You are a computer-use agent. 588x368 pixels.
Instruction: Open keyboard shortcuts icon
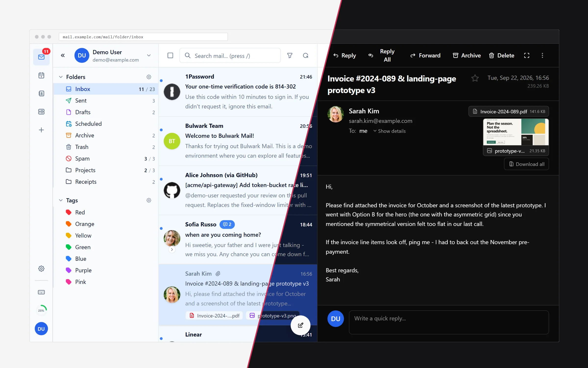[x=41, y=292]
